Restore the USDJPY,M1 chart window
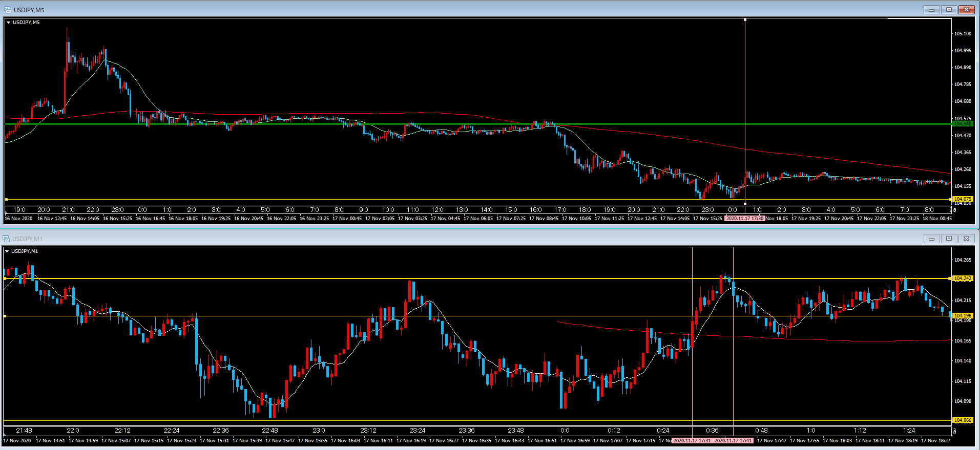 949,239
